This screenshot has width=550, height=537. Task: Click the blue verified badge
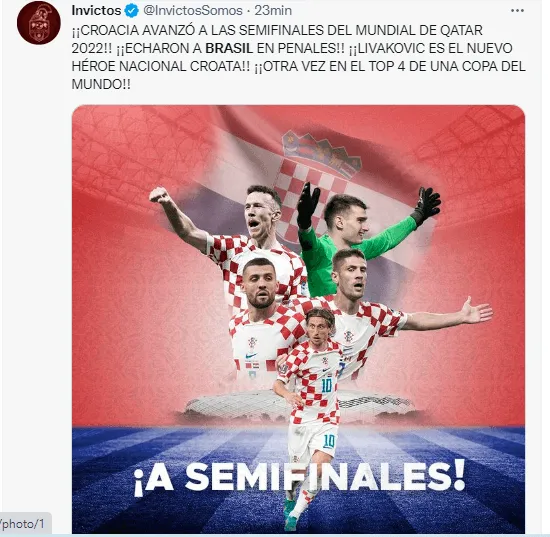(132, 11)
